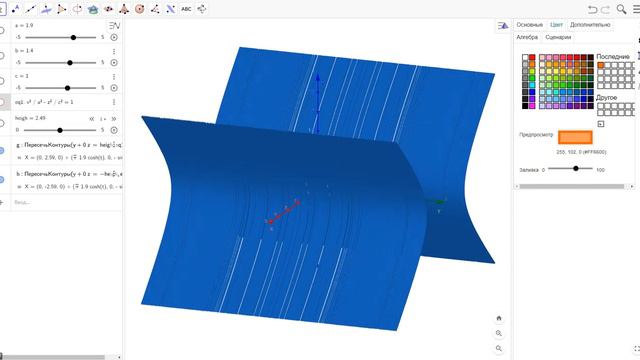The height and width of the screenshot is (360, 640).
Task: Switch to the Основные tab
Action: (x=529, y=25)
